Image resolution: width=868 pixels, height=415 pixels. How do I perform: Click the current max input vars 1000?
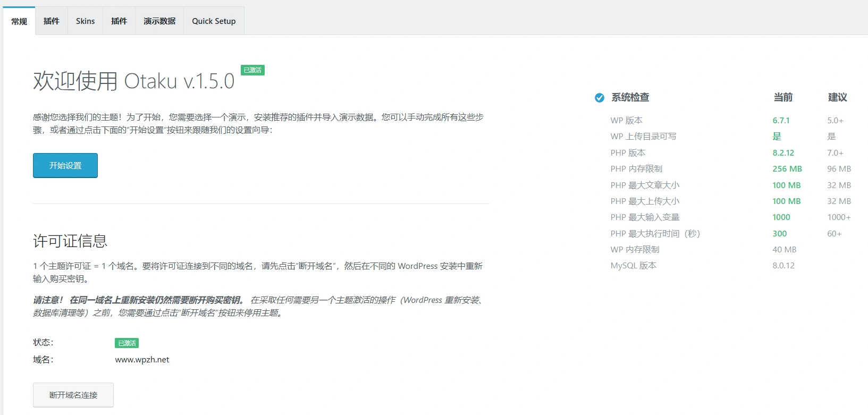click(781, 217)
